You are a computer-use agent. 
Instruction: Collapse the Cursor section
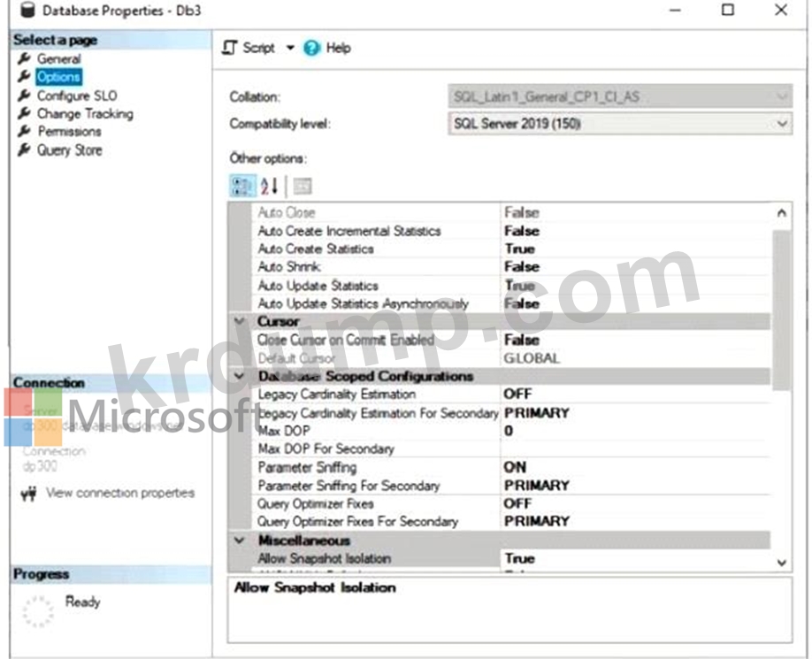(239, 322)
